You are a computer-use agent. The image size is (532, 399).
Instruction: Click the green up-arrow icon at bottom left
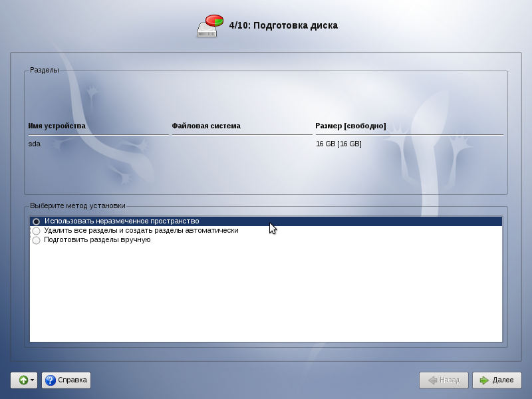tap(23, 380)
